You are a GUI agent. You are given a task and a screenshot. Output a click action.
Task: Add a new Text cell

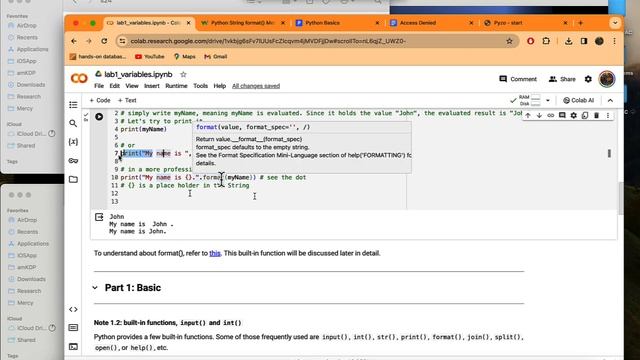127,100
